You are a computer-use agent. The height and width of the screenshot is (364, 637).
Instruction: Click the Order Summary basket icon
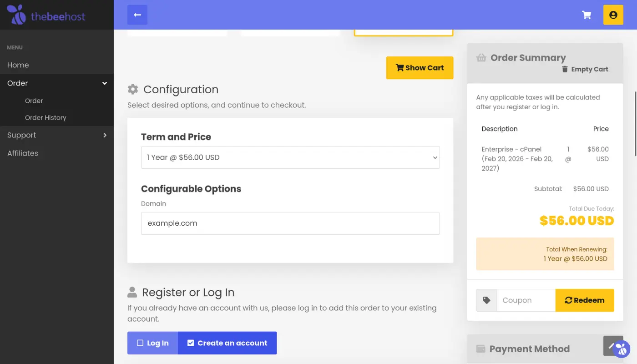pos(481,58)
